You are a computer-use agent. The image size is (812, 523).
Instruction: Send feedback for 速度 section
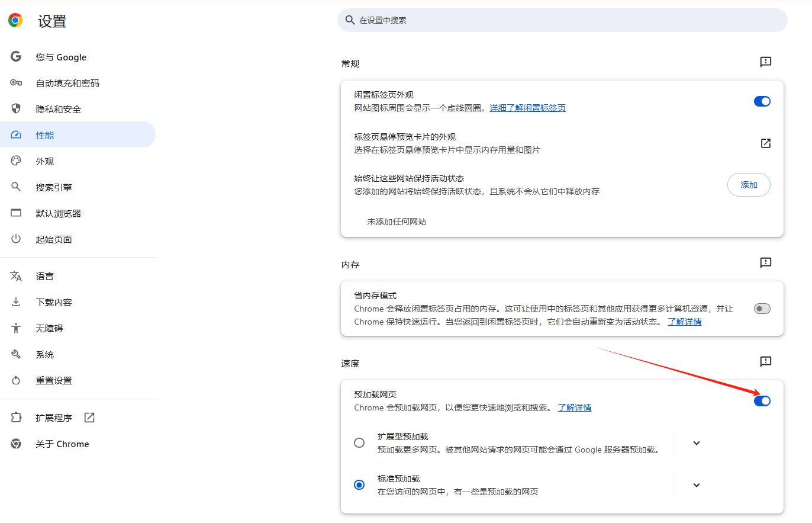766,361
